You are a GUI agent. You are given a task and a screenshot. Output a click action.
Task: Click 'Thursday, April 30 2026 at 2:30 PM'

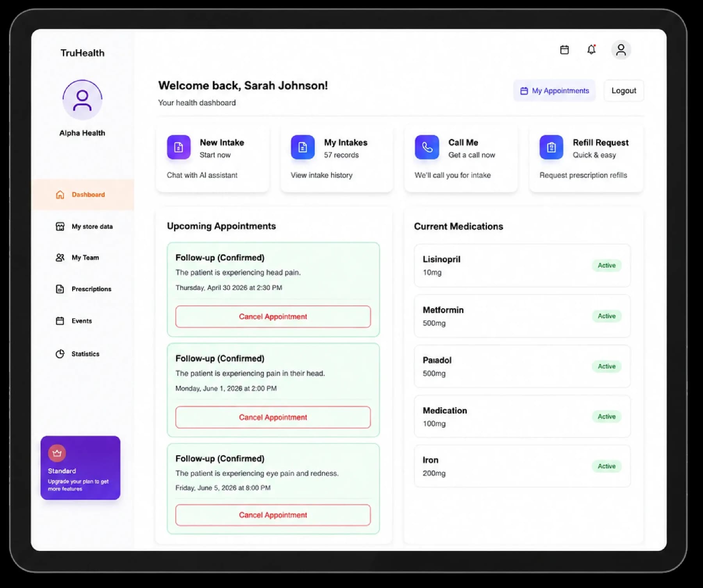[x=229, y=288]
